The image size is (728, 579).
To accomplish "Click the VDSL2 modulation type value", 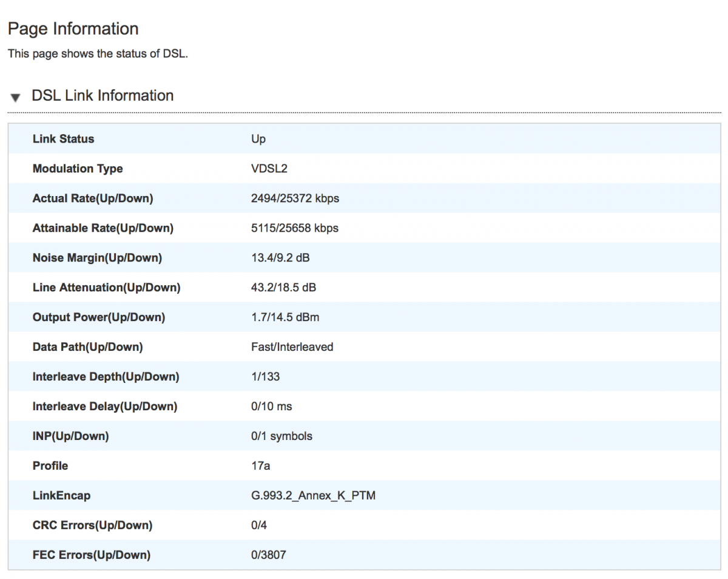I will tap(269, 169).
